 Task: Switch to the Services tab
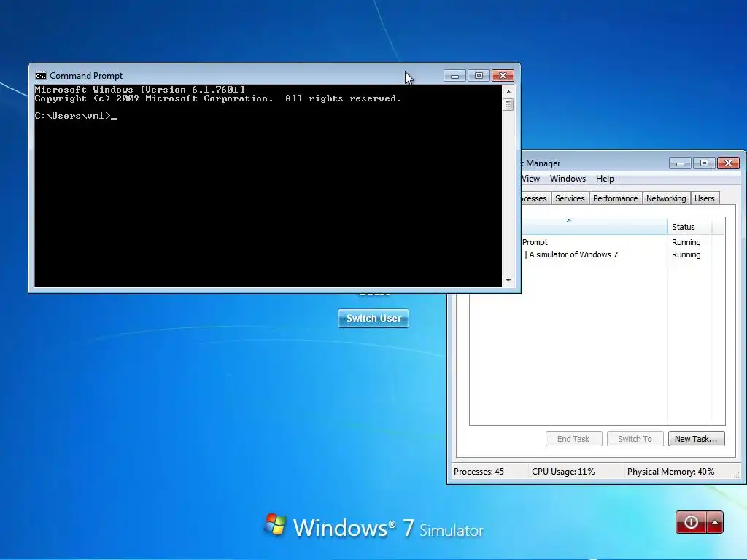[x=570, y=198]
